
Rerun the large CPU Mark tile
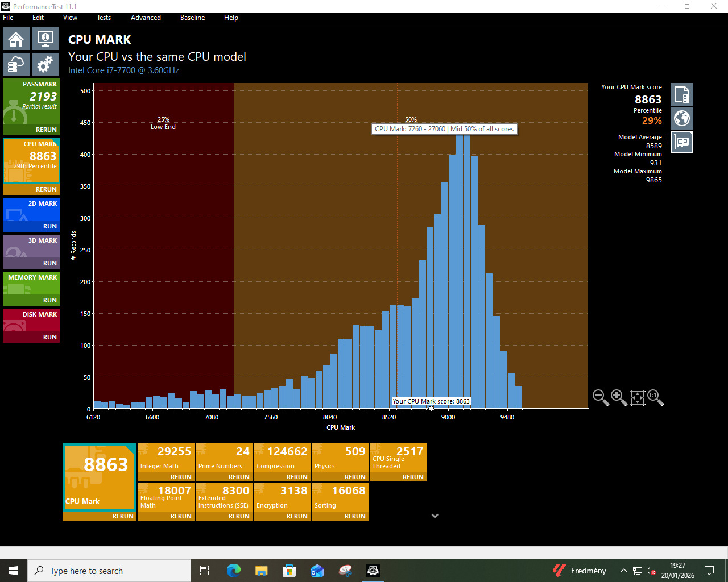point(123,516)
